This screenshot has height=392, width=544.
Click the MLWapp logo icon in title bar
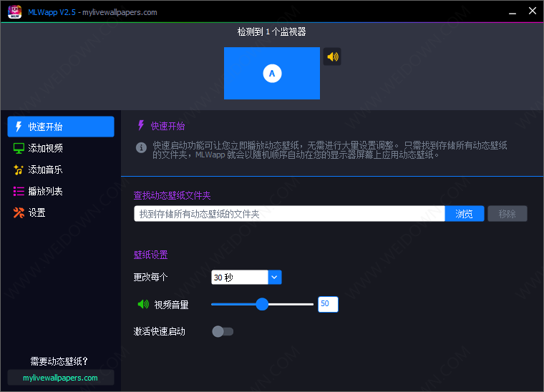point(14,11)
